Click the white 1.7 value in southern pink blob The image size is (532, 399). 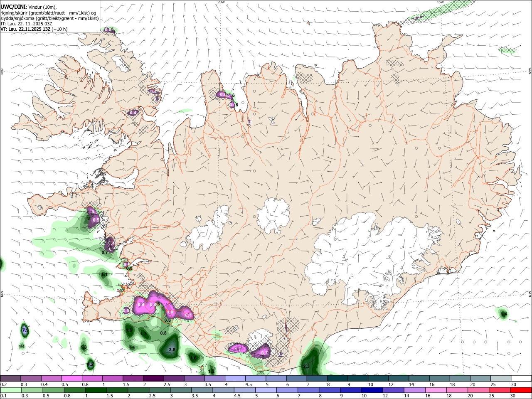(x=238, y=349)
